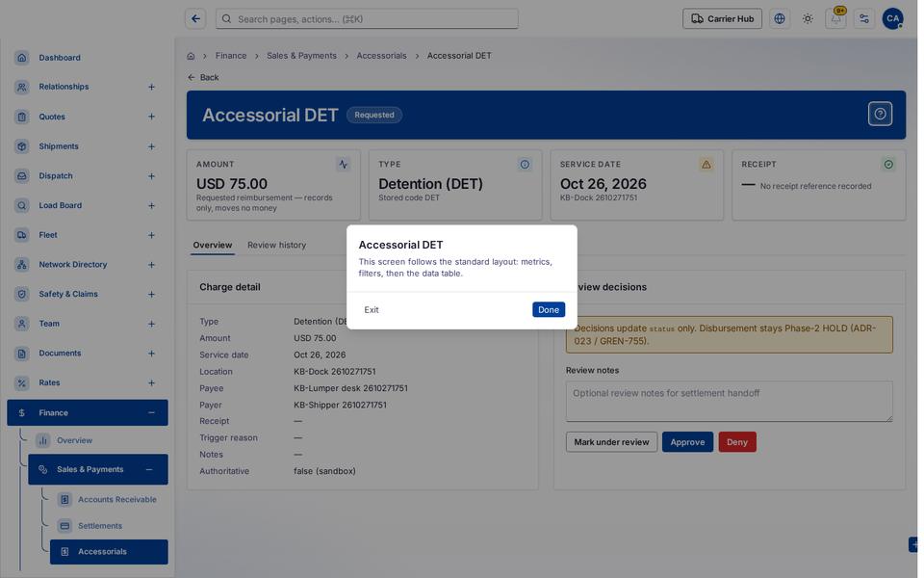The width and height of the screenshot is (924, 578).
Task: Click the warning icon on Service Date card
Action: (706, 165)
